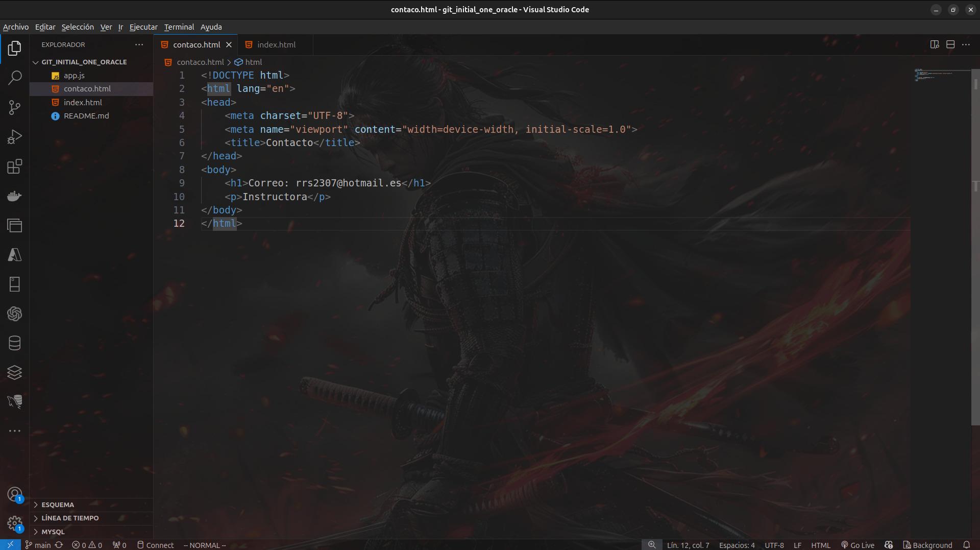Open the notifications bell icon
The height and width of the screenshot is (550, 980).
click(966, 545)
